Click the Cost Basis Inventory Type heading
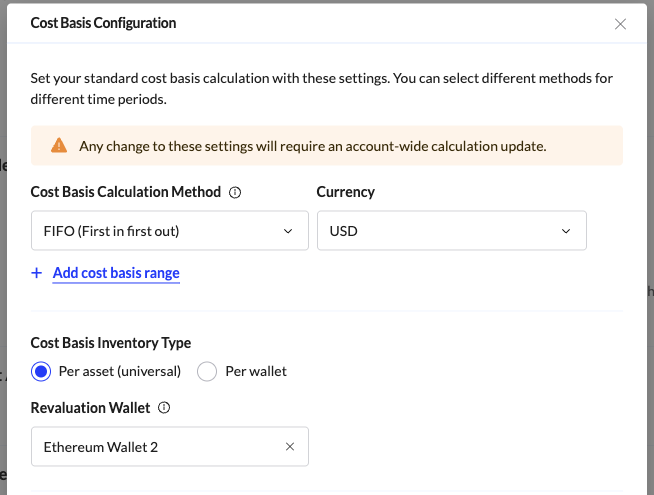 point(111,343)
